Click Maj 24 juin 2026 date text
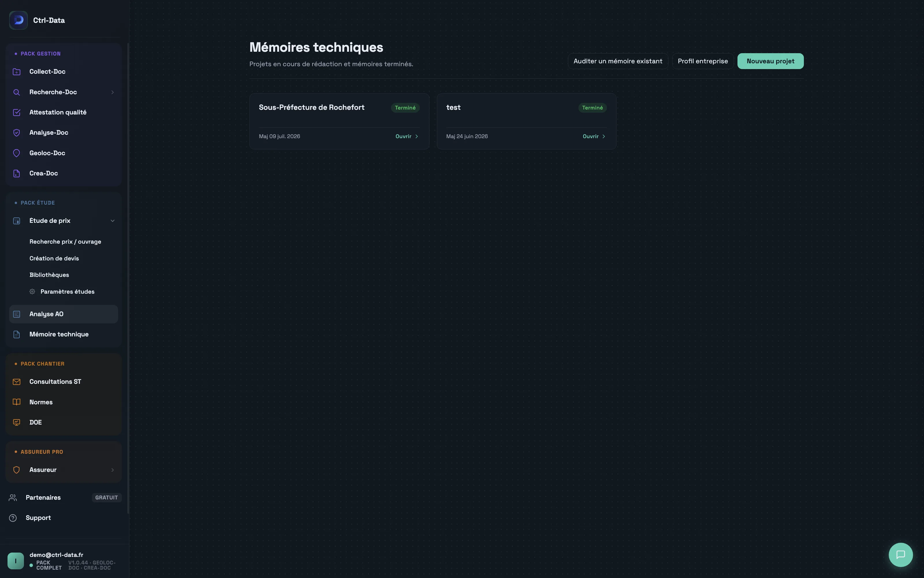 [467, 136]
